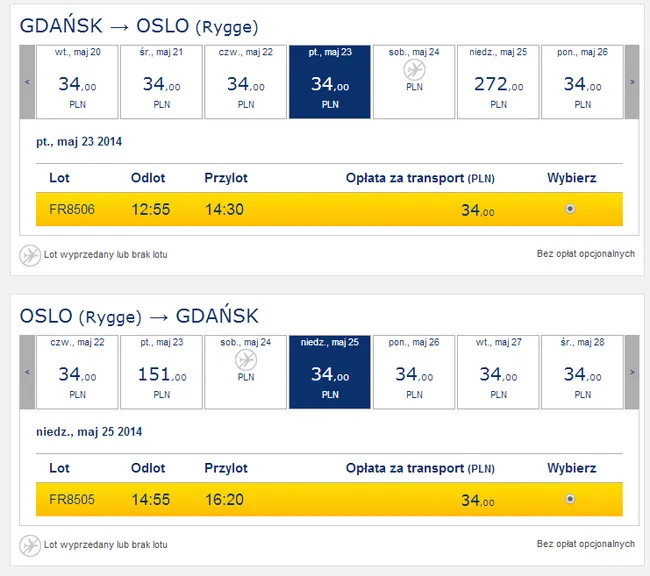
Task: Show earlier dates for Oslo to Gdańsk
Action: (x=27, y=372)
